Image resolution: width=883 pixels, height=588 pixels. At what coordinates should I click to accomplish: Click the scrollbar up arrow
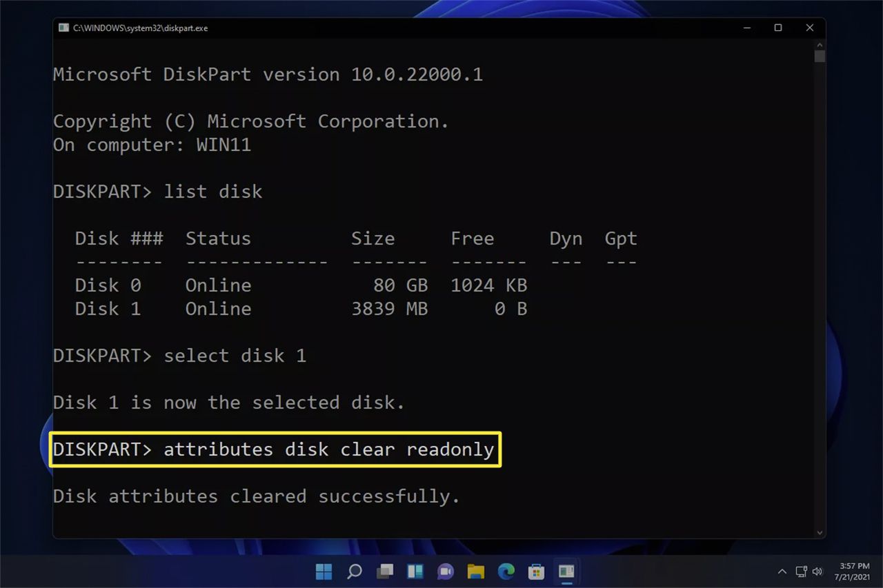coord(820,44)
